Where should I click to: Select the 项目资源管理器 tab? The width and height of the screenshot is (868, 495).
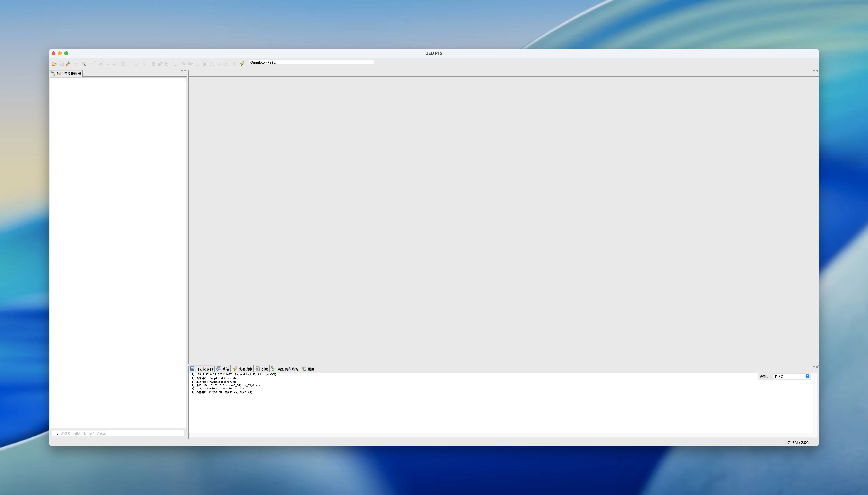(x=66, y=73)
